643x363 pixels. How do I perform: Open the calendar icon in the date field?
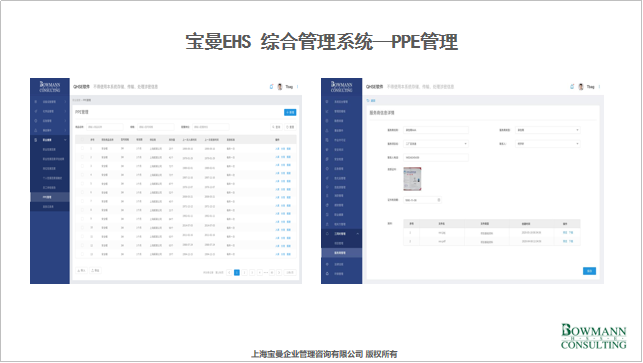tap(439, 200)
